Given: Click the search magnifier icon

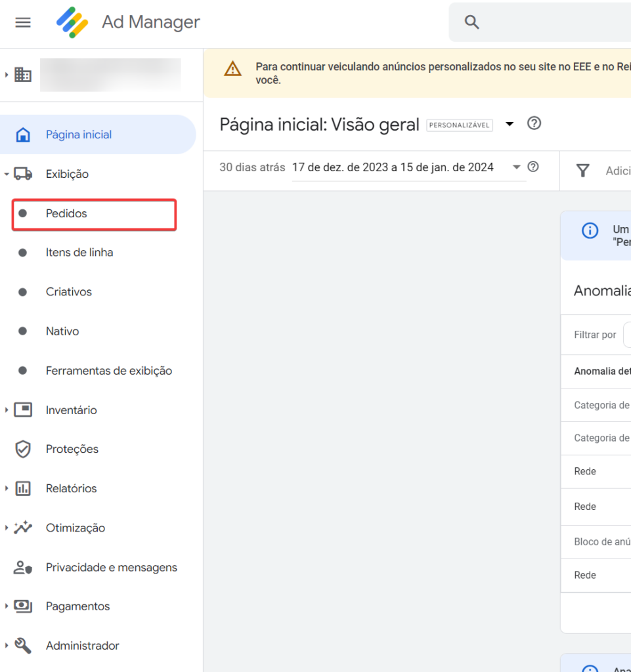Looking at the screenshot, I should point(471,22).
